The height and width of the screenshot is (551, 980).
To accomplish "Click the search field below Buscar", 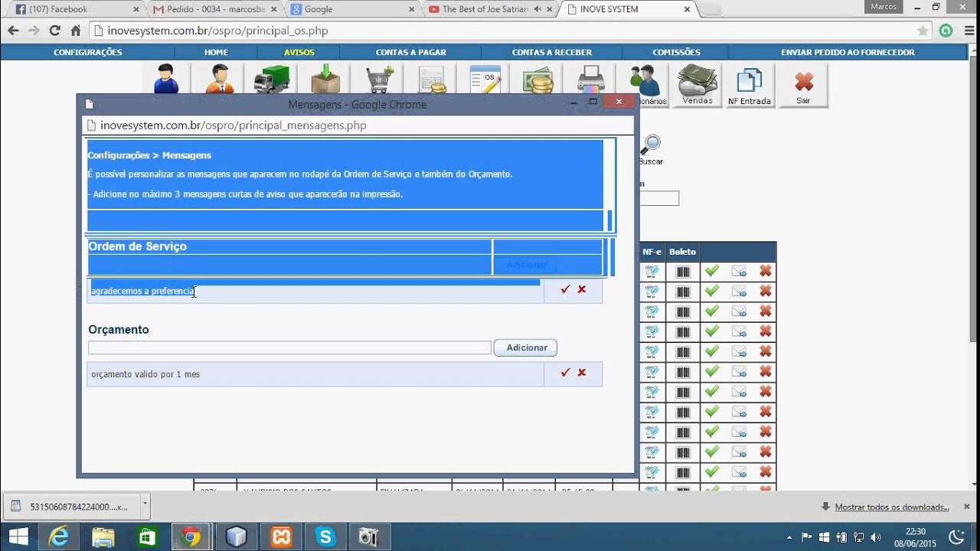I will 659,198.
